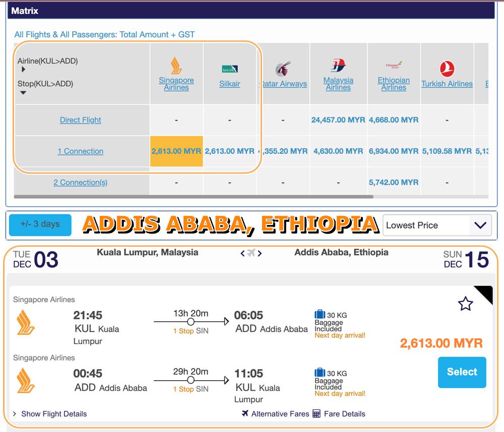Click the Turkish Airlines logo in the matrix
This screenshot has height=432, width=504.
point(447,69)
